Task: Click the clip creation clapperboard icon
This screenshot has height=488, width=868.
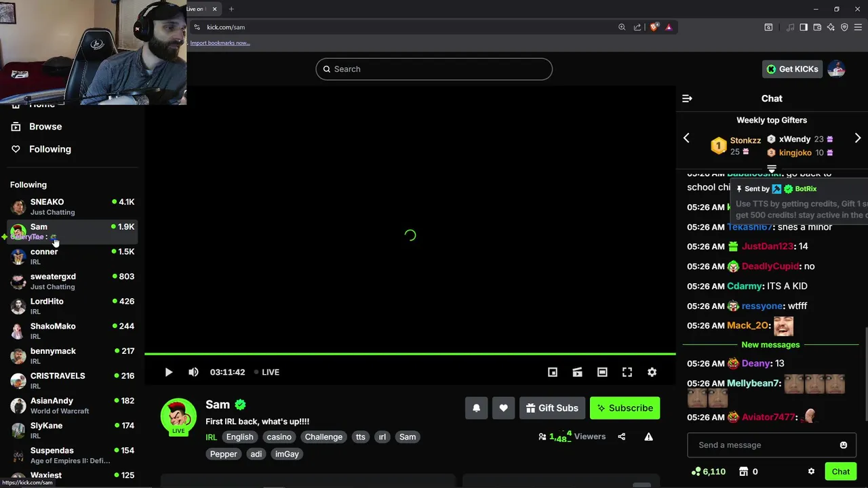Action: pos(577,372)
